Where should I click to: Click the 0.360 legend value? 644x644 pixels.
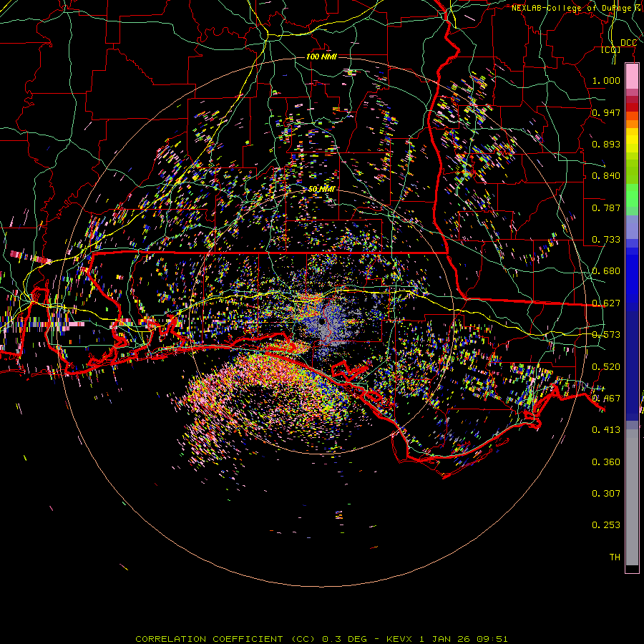606,462
